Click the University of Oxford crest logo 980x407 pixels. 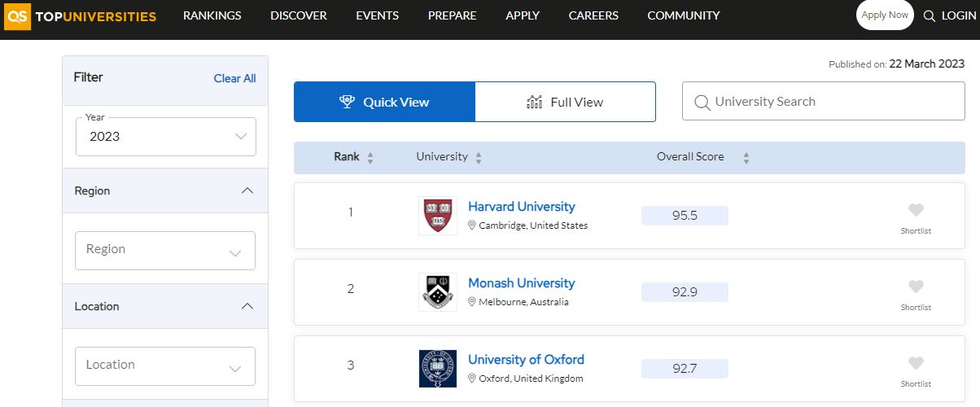[x=438, y=368]
